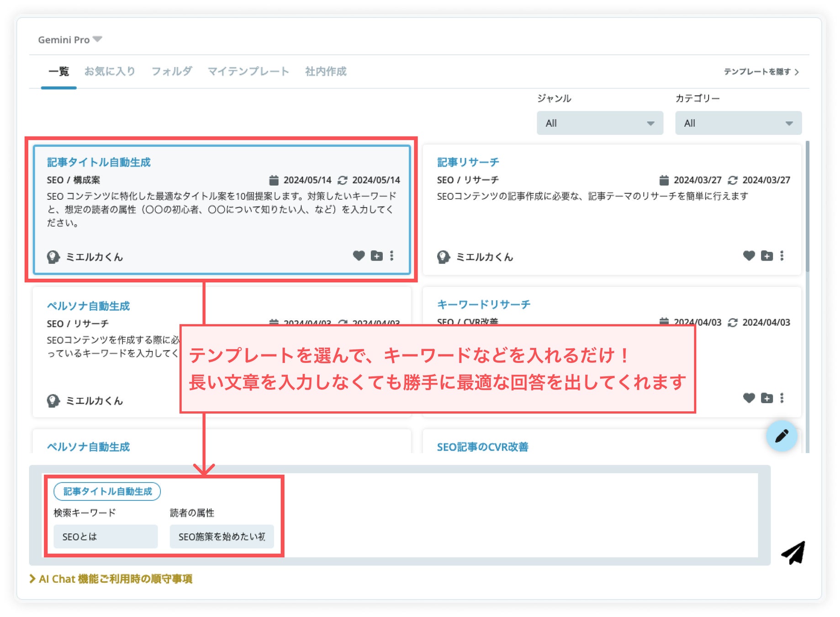Click the 検索キーワード field containing SEOとは
This screenshot has width=840, height=617.
coord(106,536)
